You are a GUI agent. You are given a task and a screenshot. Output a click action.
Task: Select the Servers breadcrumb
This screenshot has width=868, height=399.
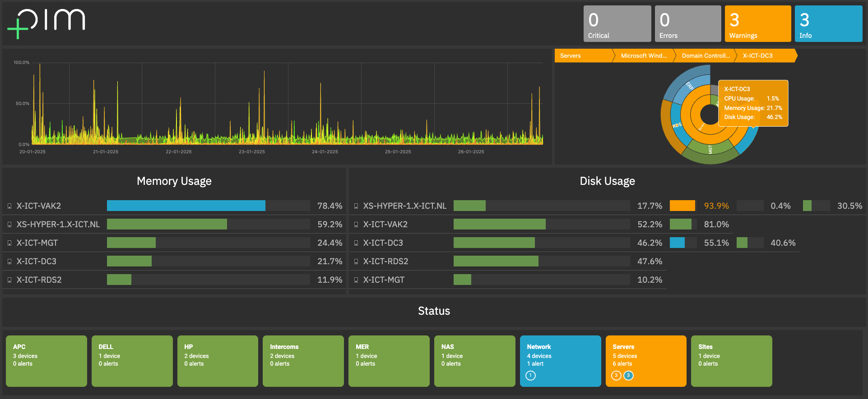click(x=582, y=56)
